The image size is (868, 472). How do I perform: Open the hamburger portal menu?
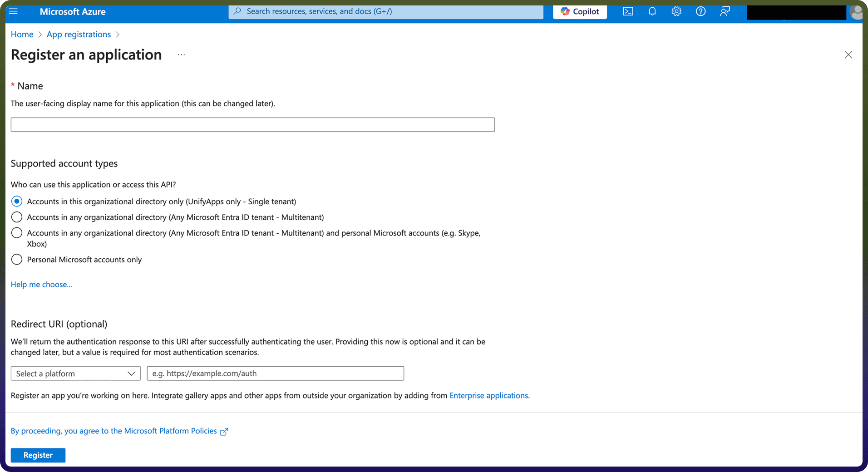point(13,11)
